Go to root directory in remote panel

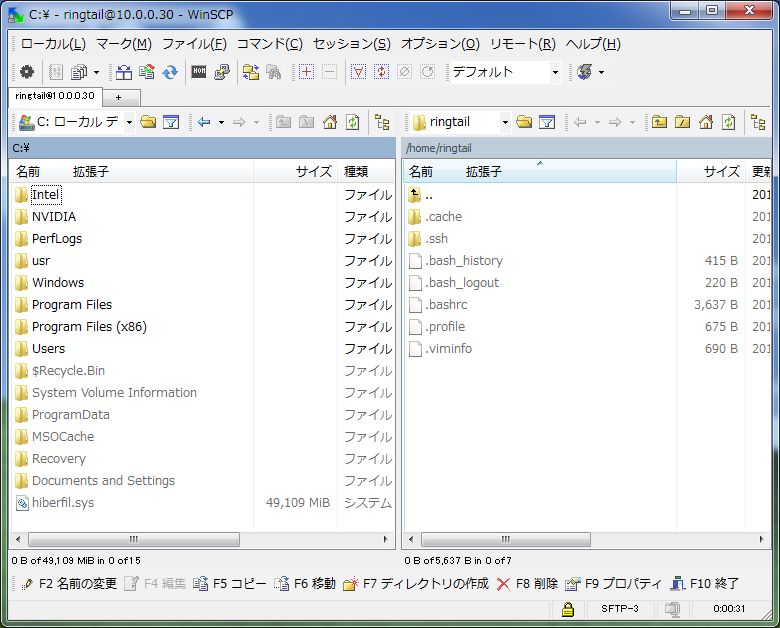682,122
